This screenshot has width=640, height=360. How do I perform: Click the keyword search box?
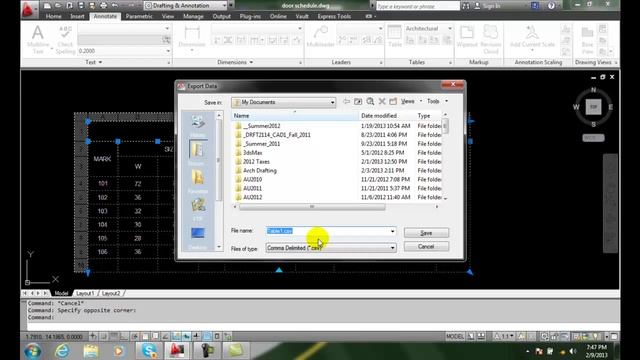pyautogui.click(x=418, y=6)
